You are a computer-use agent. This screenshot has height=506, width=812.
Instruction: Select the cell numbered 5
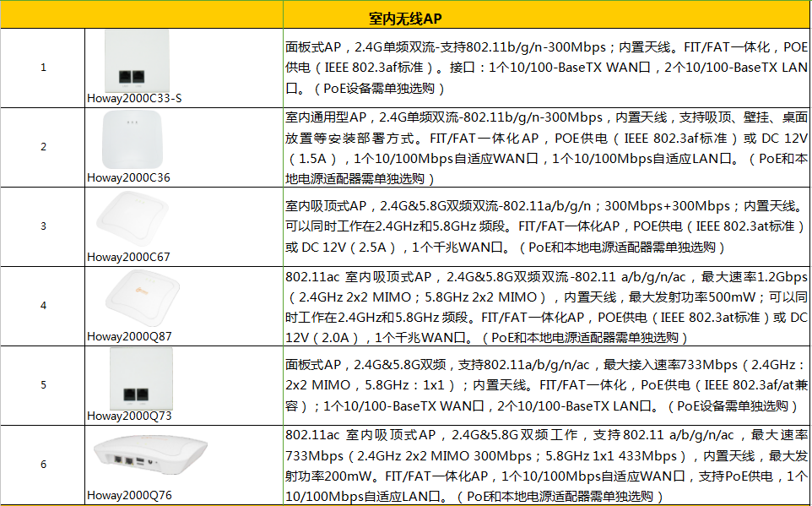[x=43, y=385]
